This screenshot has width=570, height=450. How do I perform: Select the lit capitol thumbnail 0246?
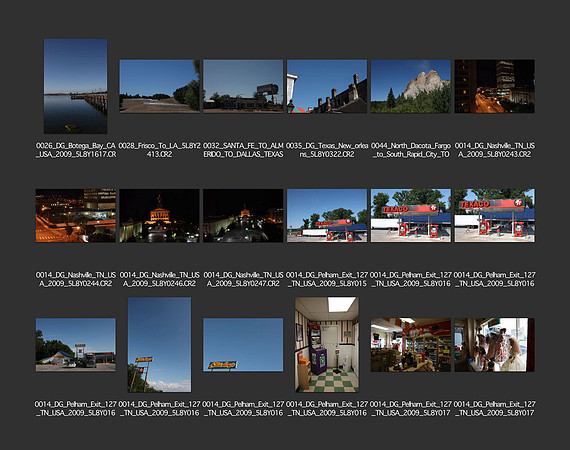click(x=159, y=216)
